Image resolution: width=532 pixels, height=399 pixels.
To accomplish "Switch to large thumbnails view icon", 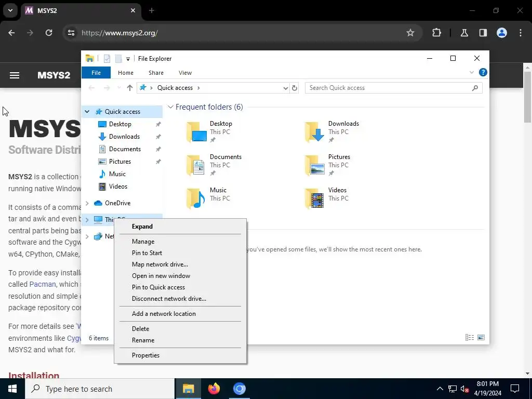I will pos(481,337).
